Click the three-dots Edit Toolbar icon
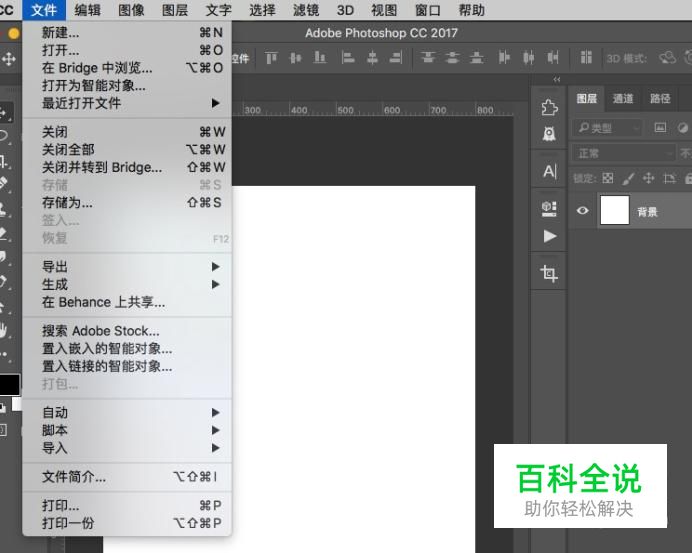The image size is (692, 553). 4,354
